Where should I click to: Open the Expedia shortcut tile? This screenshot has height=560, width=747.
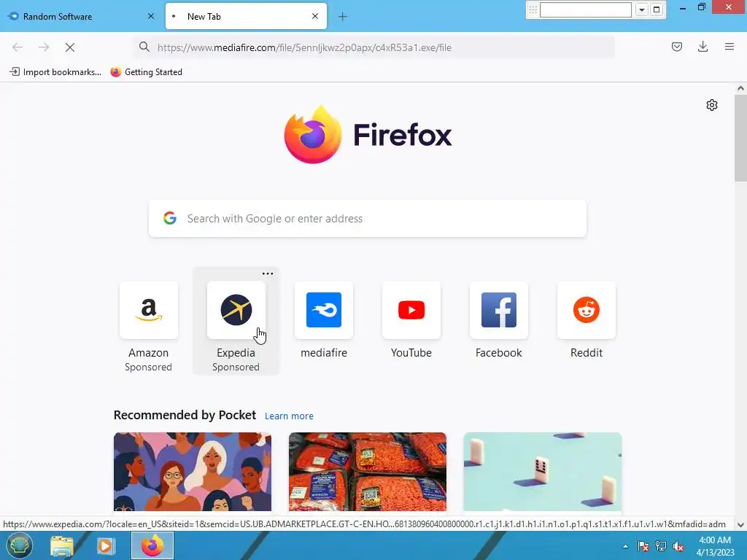(x=236, y=310)
